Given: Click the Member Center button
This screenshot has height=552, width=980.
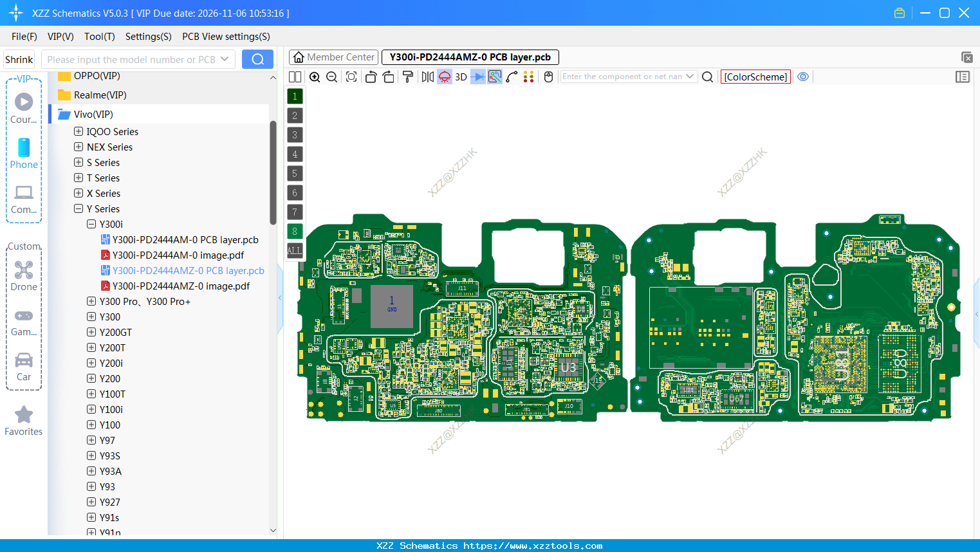Looking at the screenshot, I should click(x=333, y=57).
